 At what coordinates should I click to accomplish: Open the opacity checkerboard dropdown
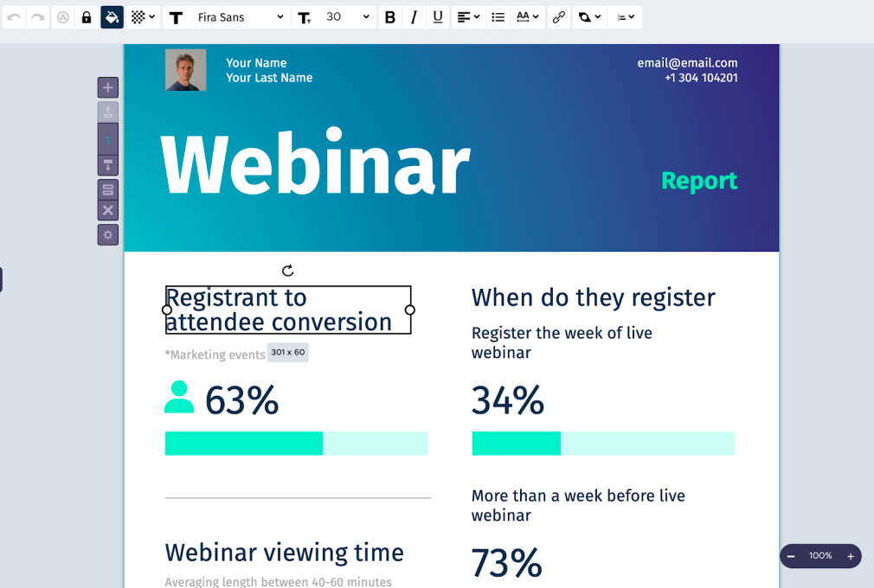coord(143,17)
